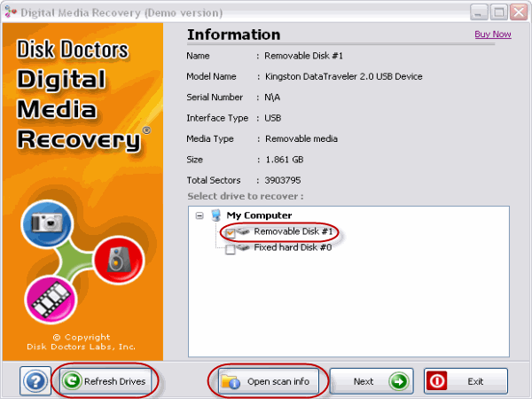Check the Fixed hard Disk #0 checkbox
This screenshot has height=399, width=532.
[230, 249]
